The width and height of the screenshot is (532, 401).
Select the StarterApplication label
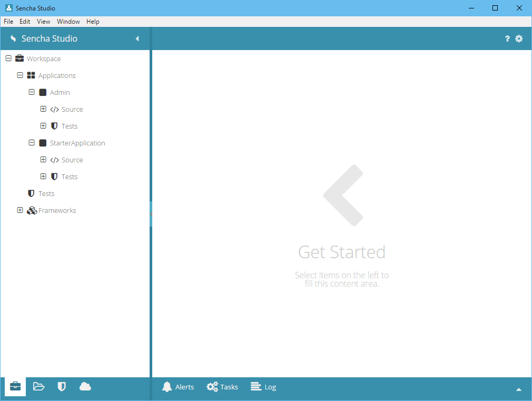click(77, 143)
